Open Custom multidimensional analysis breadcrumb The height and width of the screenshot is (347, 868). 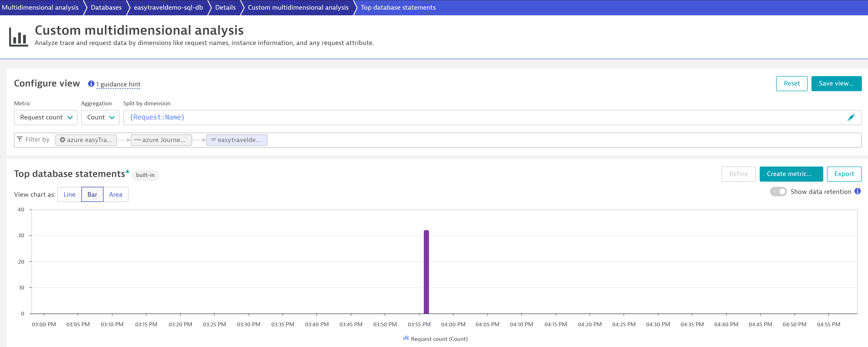(x=298, y=7)
